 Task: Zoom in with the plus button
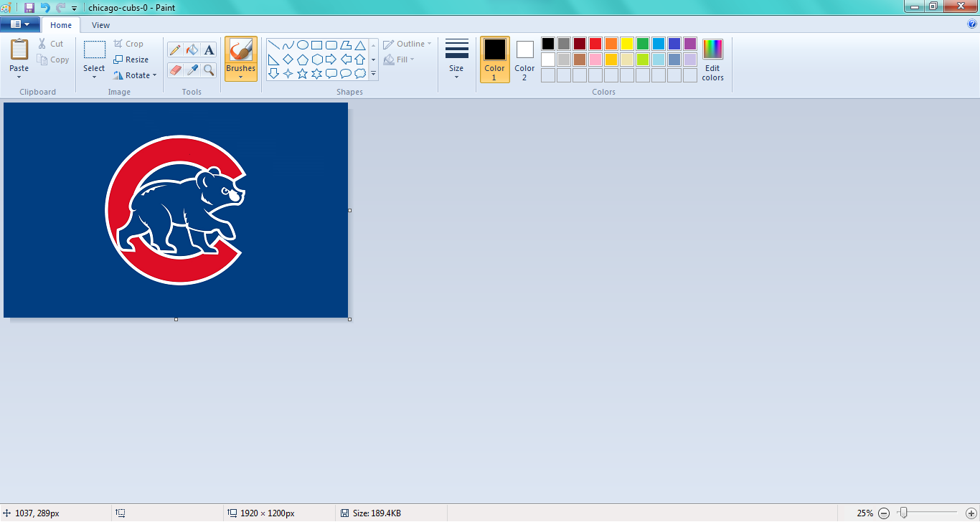coord(971,513)
